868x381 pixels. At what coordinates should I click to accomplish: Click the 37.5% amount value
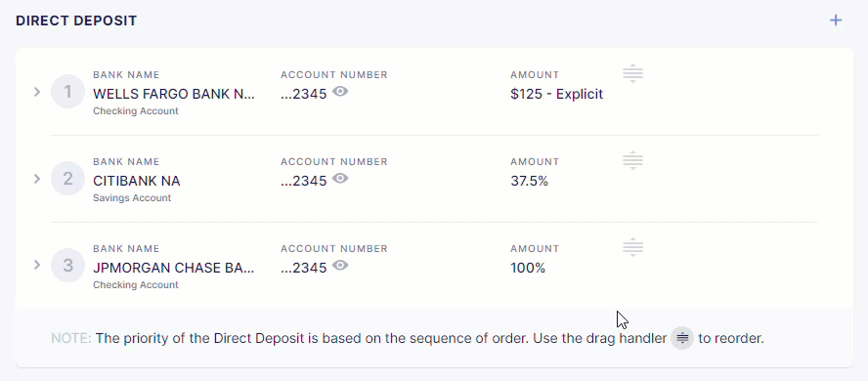[x=529, y=181]
